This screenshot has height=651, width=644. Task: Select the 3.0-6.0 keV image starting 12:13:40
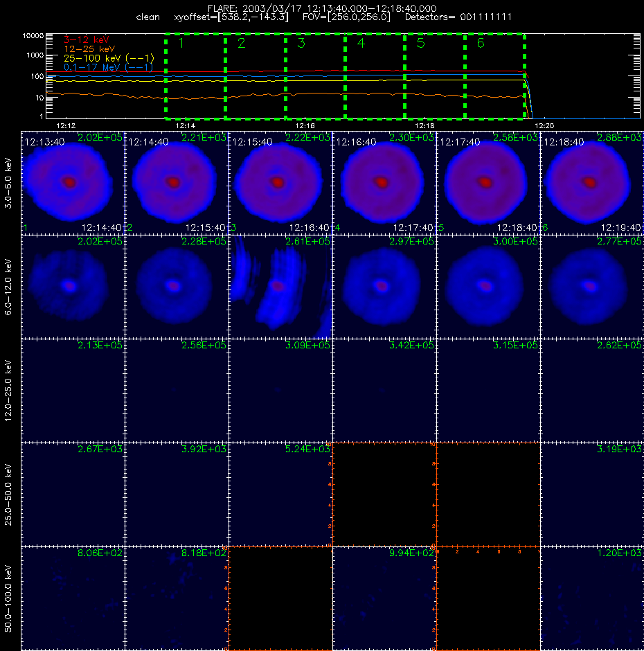click(x=73, y=183)
